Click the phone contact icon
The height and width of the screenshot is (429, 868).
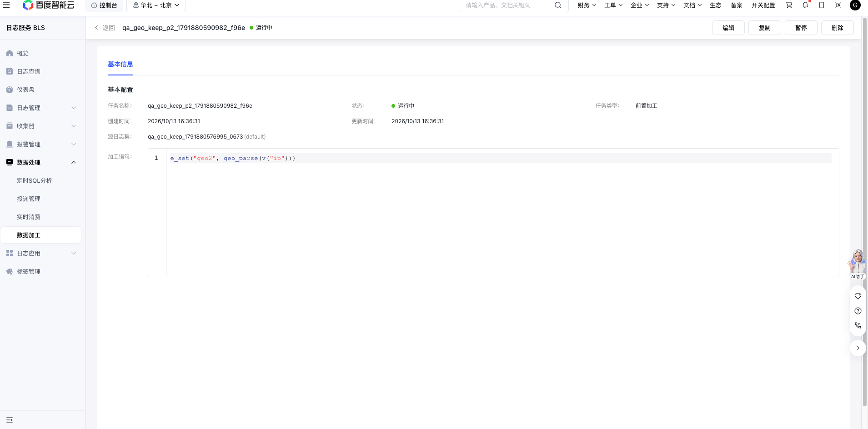[x=858, y=325]
